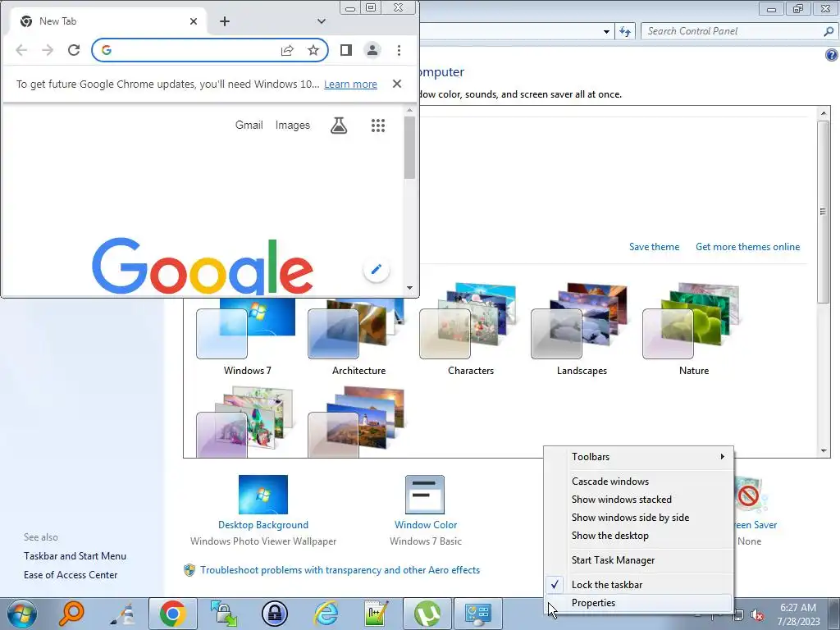This screenshot has width=840, height=630.
Task: Open Ease of Access Center link
Action: 71,575
